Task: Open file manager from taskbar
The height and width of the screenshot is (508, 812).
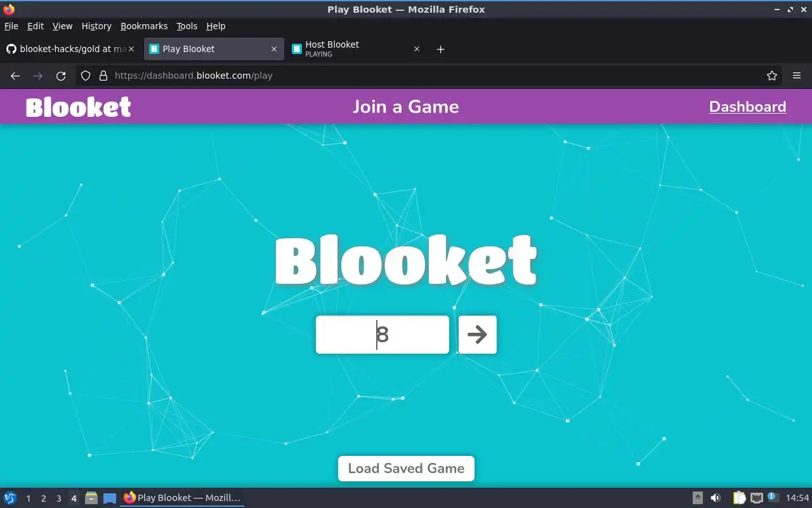Action: point(91,498)
